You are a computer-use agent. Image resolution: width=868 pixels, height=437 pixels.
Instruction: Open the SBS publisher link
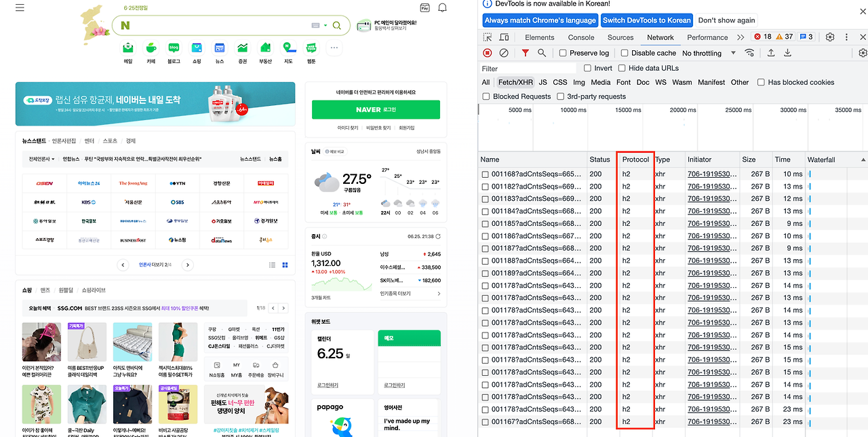point(177,202)
